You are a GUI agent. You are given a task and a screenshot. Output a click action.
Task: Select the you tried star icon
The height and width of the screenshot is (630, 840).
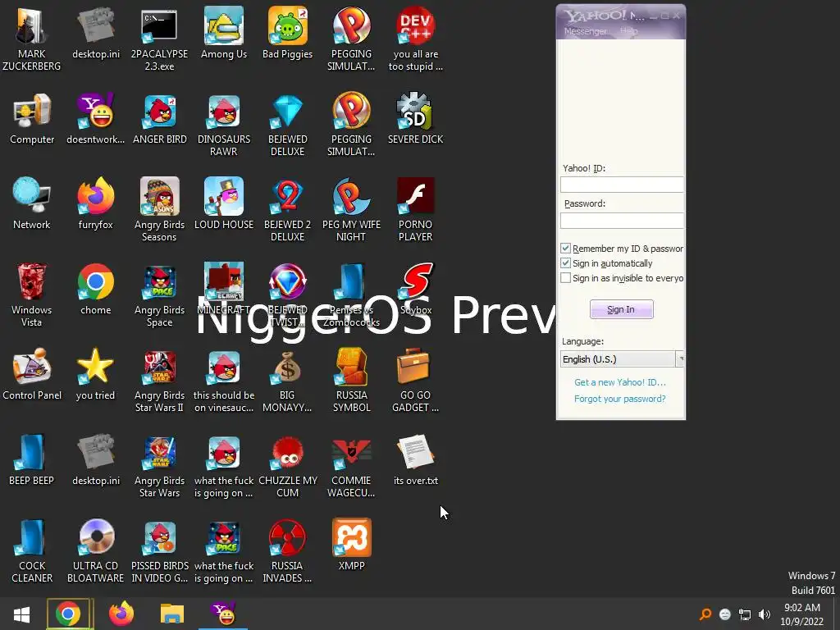[95, 374]
